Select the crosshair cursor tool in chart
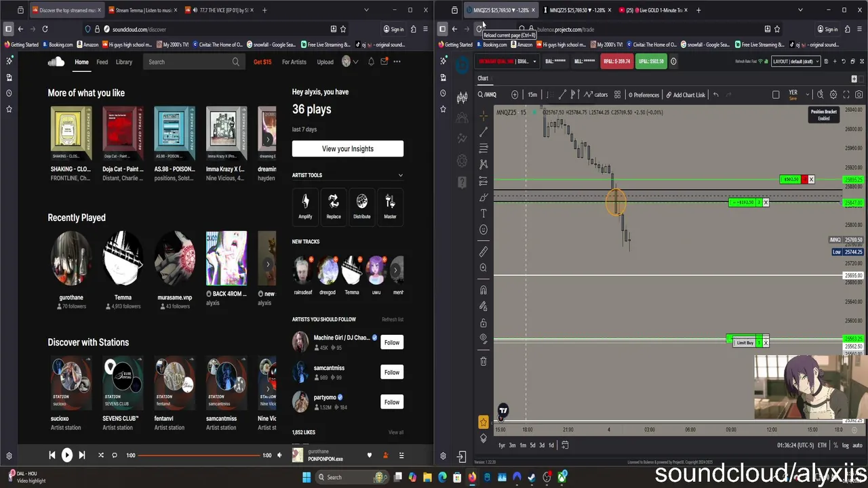This screenshot has height=488, width=868. (484, 116)
